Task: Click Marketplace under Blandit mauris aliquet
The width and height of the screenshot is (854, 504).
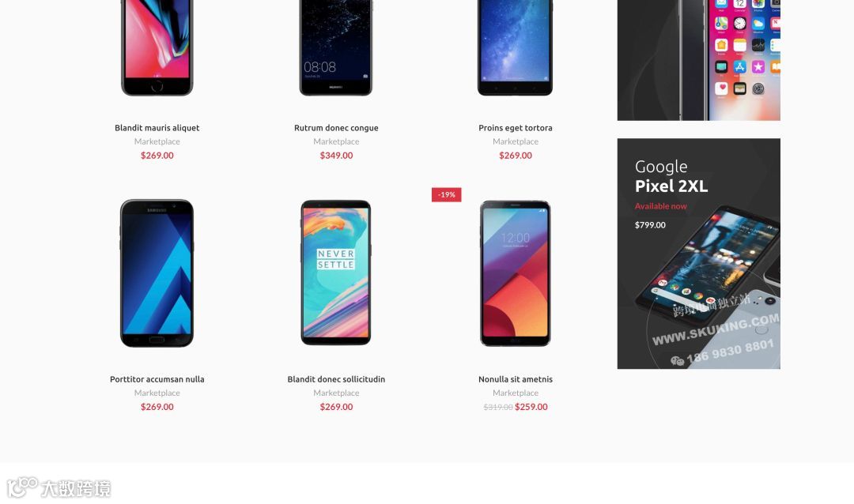Action: [x=157, y=141]
